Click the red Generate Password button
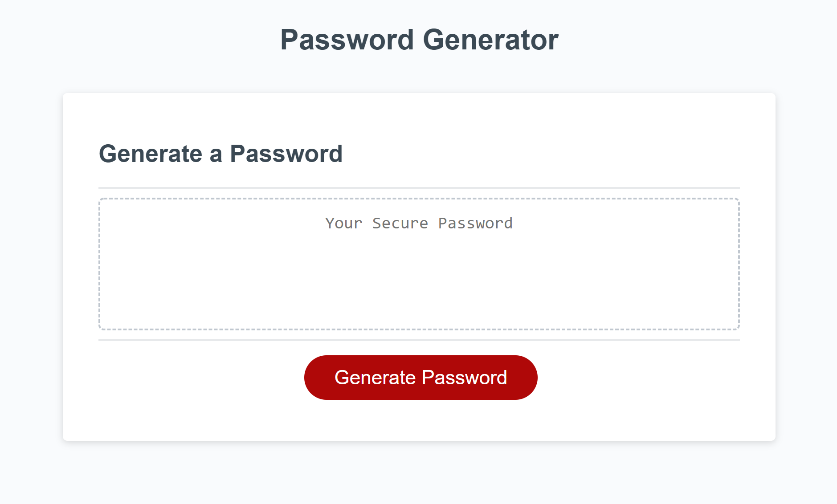Viewport: 837px width, 504px height. tap(421, 378)
